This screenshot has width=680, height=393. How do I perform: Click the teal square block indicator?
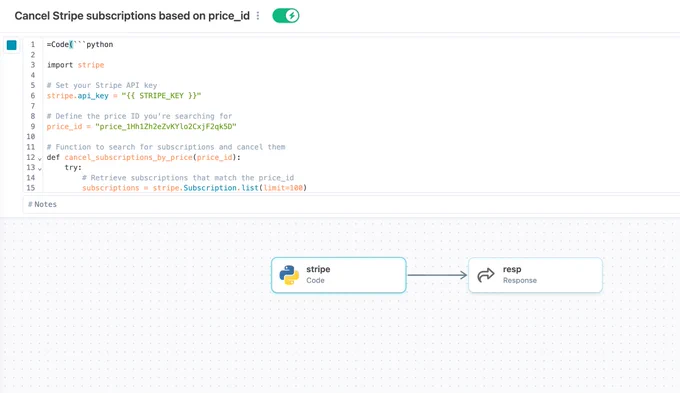pos(12,45)
